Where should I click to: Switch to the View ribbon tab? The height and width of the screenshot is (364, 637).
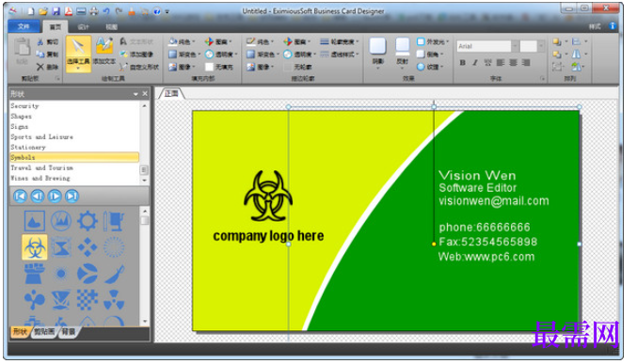coord(111,27)
